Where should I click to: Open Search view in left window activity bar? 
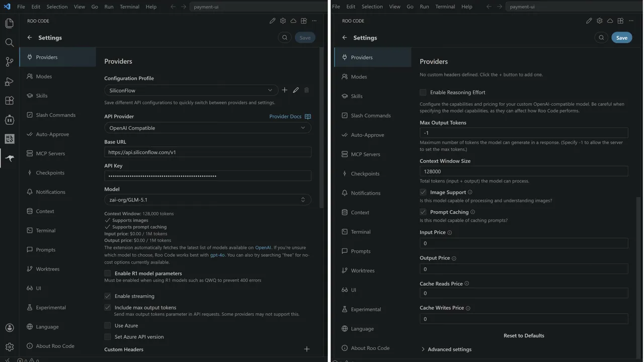click(9, 42)
